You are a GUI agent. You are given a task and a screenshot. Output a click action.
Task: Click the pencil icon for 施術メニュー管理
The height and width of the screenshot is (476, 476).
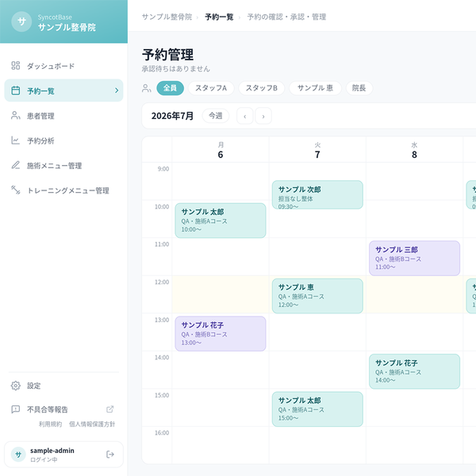(16, 165)
